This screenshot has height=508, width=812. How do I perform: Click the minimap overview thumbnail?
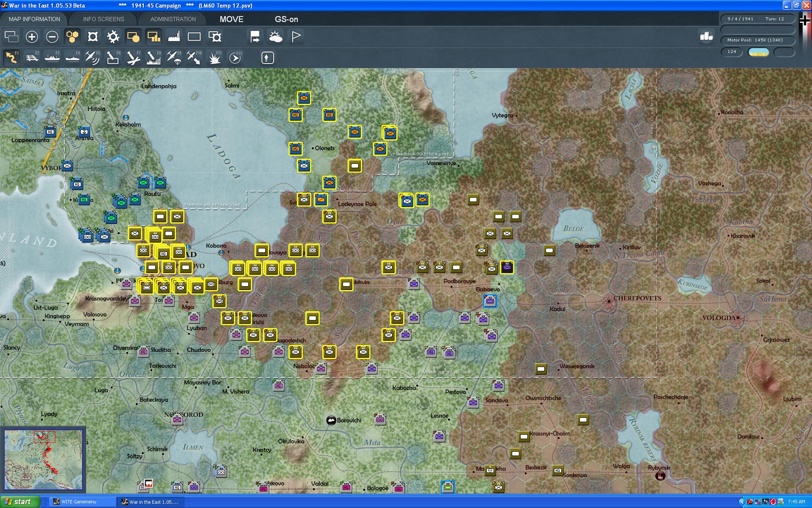[44, 460]
